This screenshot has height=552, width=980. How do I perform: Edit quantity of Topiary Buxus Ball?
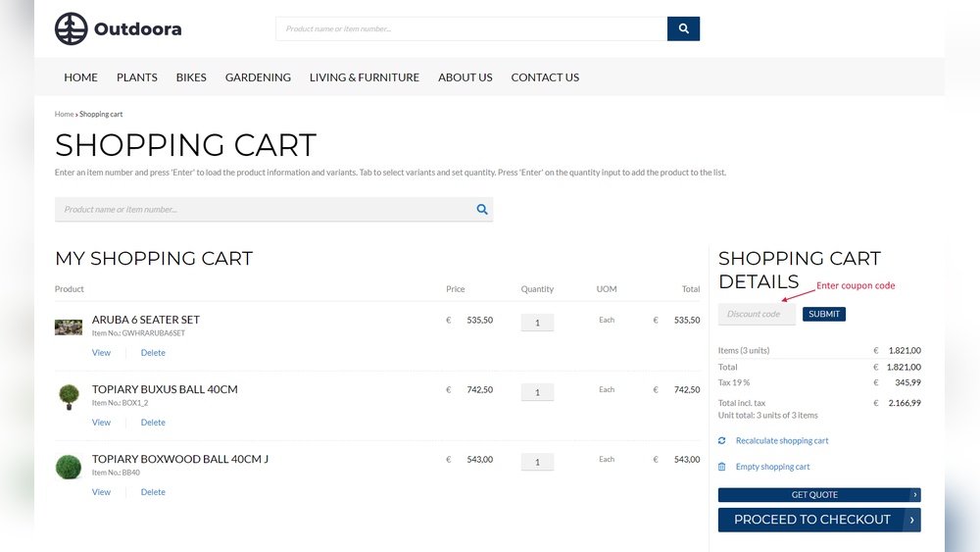[x=537, y=392]
